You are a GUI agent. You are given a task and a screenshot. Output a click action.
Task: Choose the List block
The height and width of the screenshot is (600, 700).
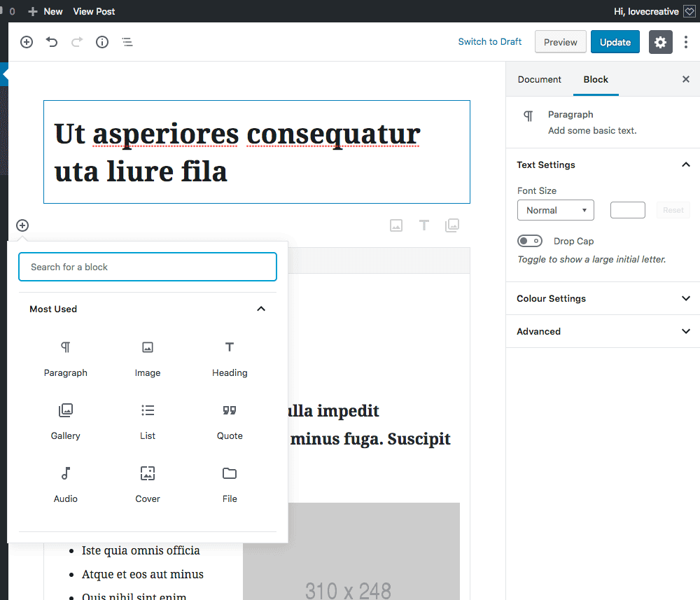[x=148, y=421]
